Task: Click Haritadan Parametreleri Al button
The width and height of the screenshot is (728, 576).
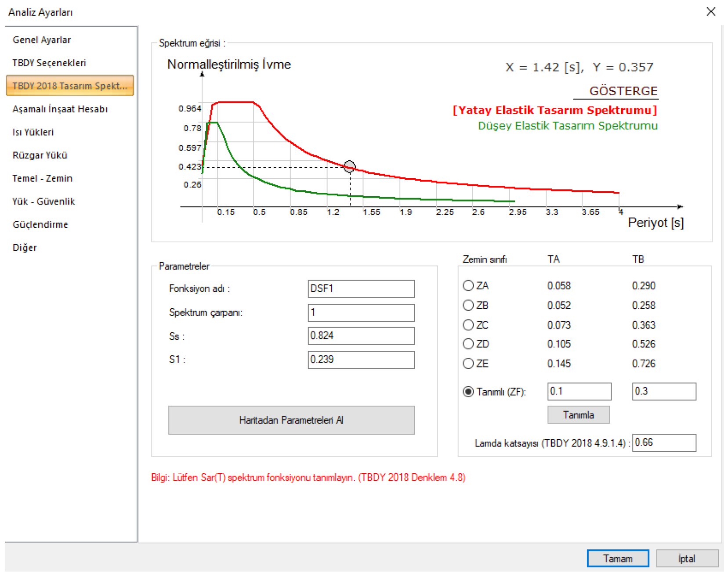Action: (291, 420)
